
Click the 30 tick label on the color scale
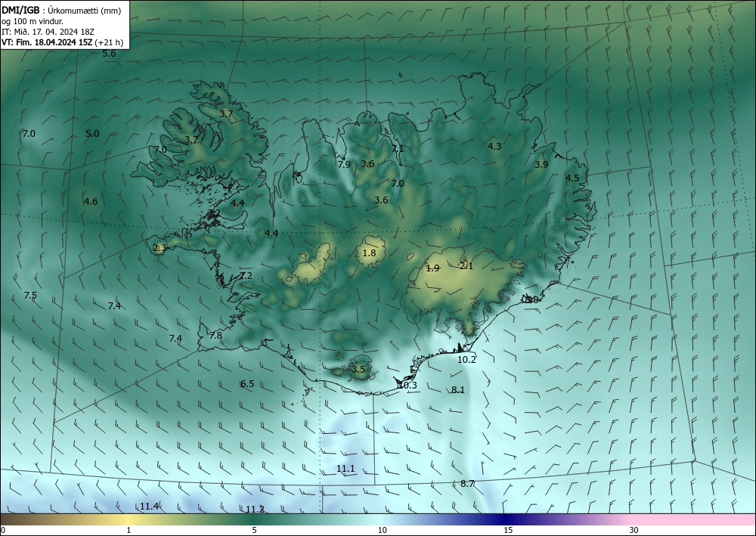pyautogui.click(x=634, y=531)
